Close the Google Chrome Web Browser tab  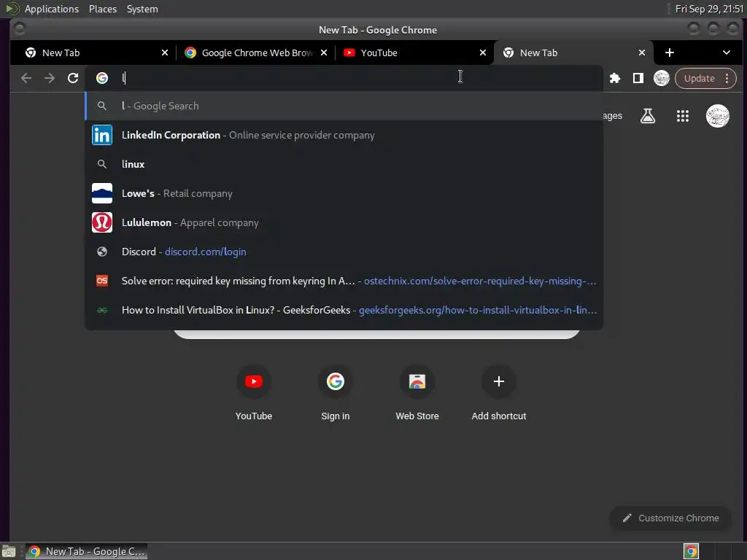tap(324, 52)
